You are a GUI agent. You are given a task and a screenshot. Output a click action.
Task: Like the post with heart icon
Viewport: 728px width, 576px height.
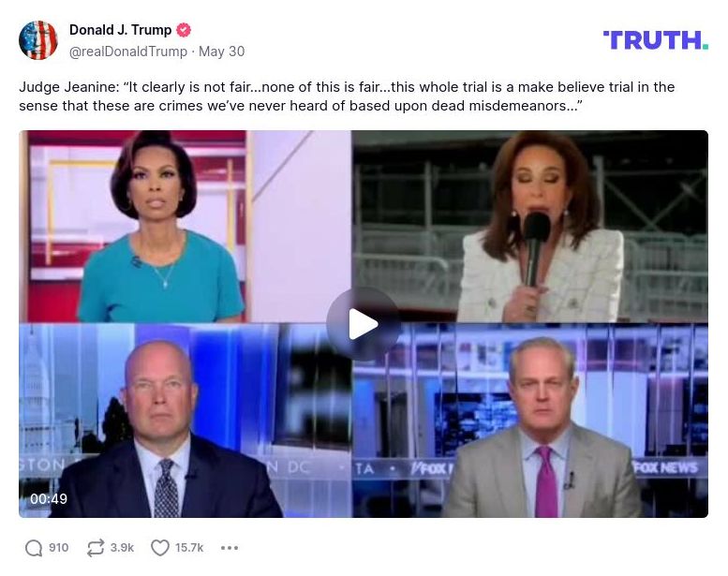click(160, 548)
